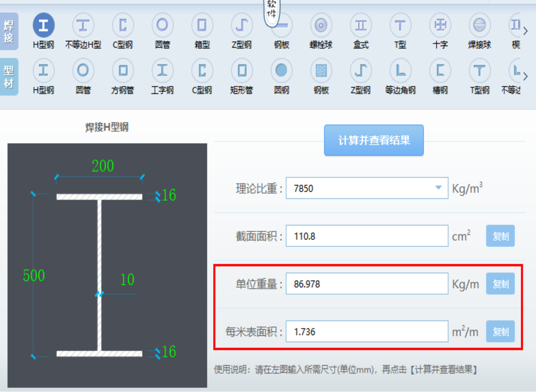
Task: Click 每米表面积 field showing 1.736
Action: (x=367, y=331)
